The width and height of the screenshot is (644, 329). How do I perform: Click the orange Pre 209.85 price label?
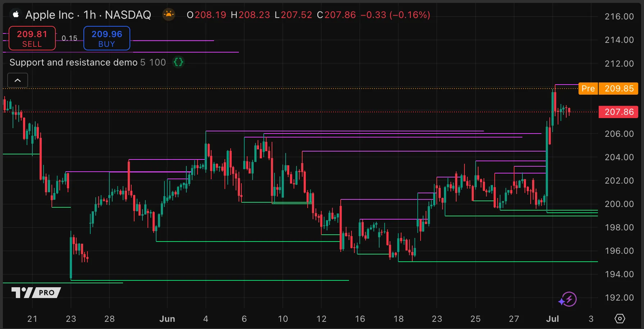click(608, 89)
